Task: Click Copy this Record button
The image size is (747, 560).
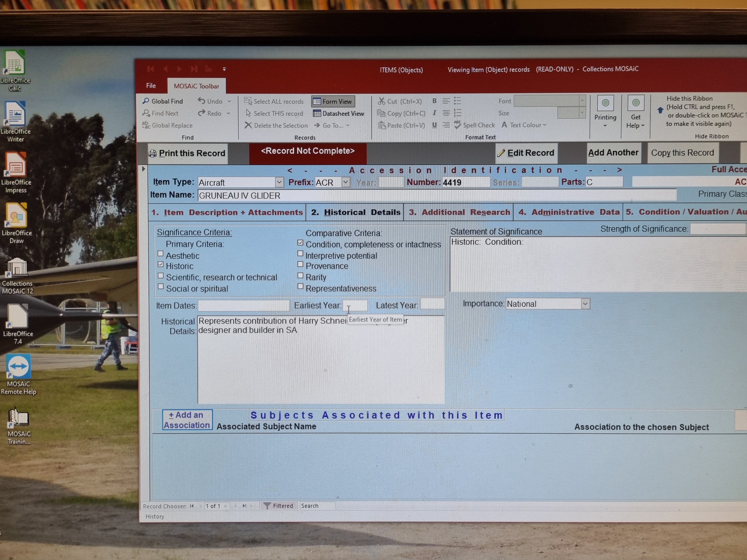Action: 683,153
